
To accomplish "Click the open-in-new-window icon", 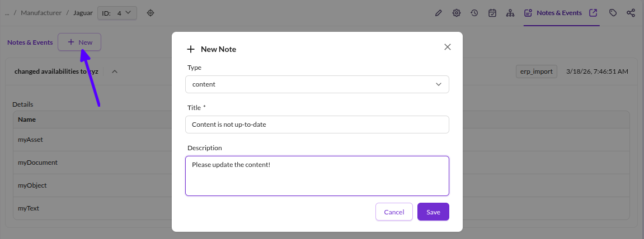I will point(593,13).
